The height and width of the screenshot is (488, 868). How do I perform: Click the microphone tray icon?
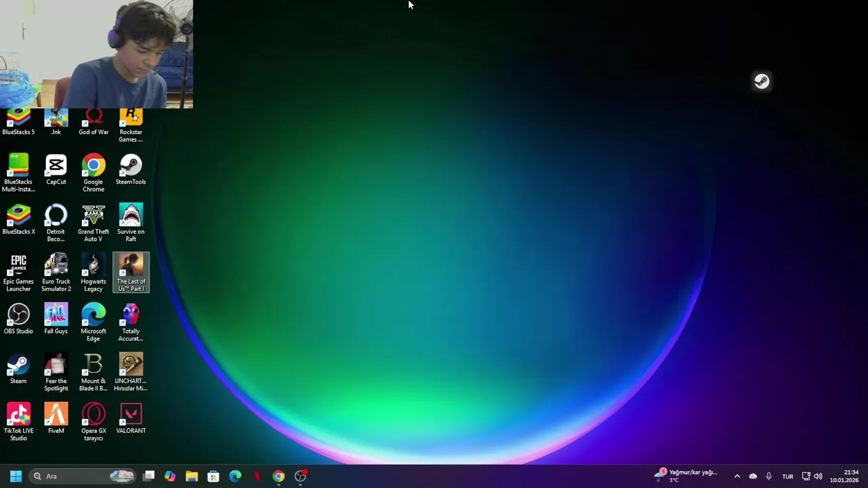coord(768,476)
